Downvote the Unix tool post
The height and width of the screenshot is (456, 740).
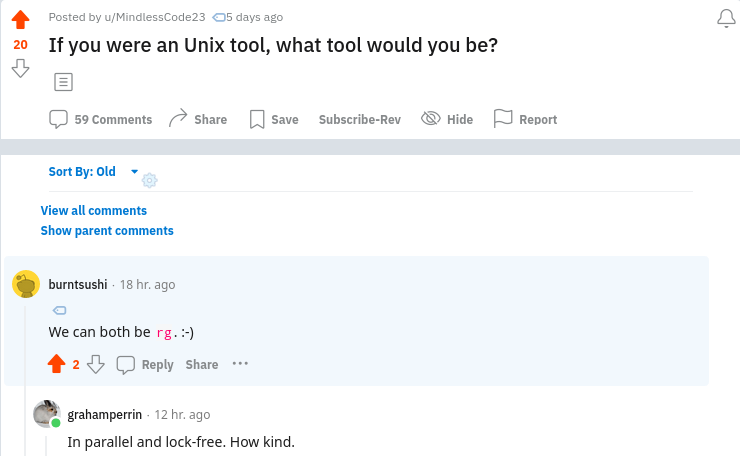point(20,68)
